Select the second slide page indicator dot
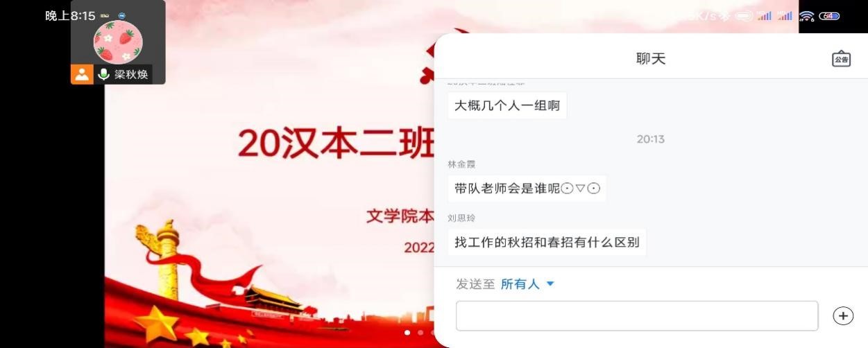Image resolution: width=868 pixels, height=348 pixels. click(420, 333)
